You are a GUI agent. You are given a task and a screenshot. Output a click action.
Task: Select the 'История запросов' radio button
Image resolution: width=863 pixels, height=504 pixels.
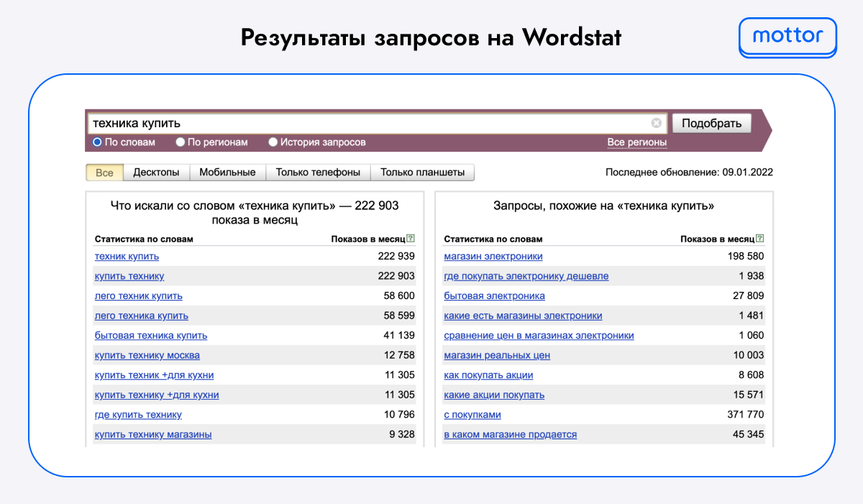(x=273, y=142)
